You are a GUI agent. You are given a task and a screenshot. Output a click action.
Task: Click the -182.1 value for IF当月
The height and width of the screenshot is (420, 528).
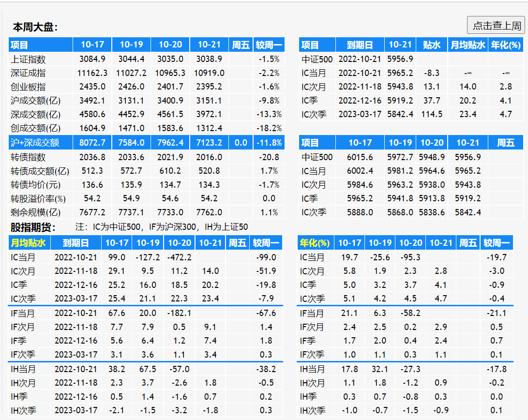point(180,313)
